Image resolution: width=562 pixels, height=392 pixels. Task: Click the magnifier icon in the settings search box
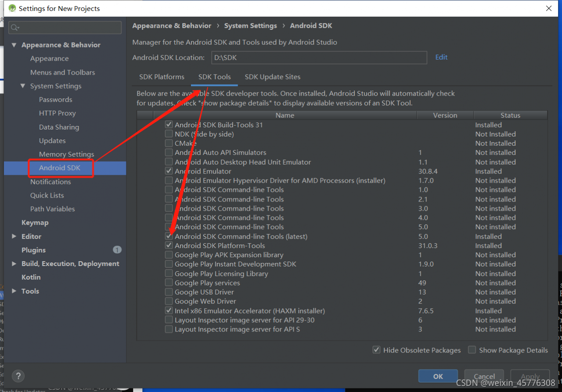pos(15,28)
